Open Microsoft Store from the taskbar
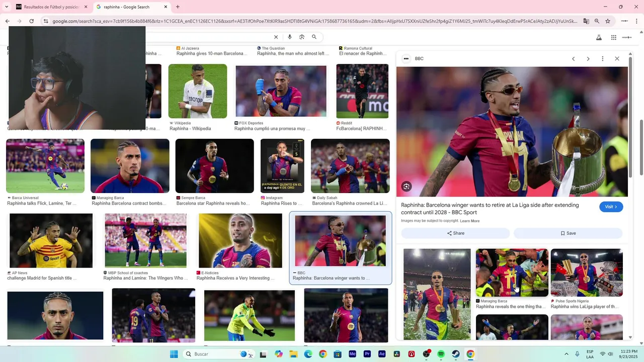 pyautogui.click(x=338, y=354)
